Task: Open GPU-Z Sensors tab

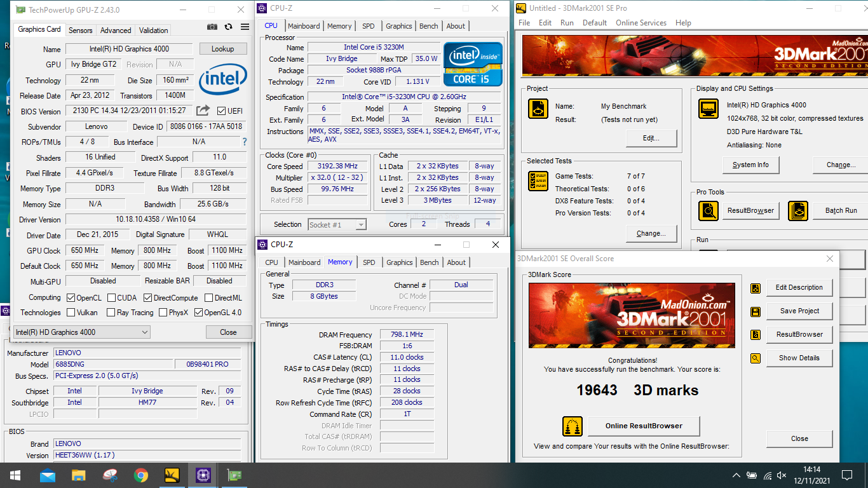Action: pos(81,30)
